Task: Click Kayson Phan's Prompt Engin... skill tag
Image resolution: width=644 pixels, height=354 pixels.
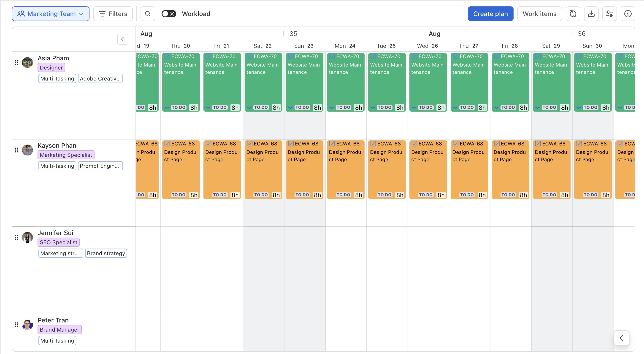Action: [x=100, y=166]
